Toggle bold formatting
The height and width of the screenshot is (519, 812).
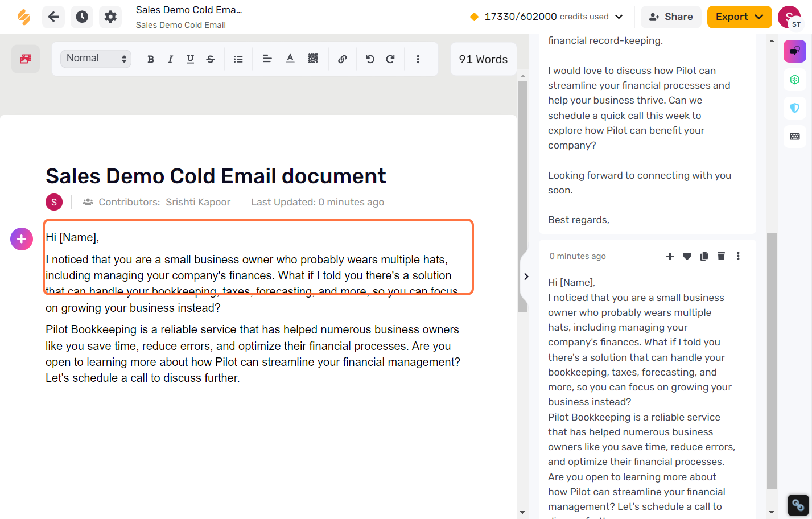click(x=151, y=59)
